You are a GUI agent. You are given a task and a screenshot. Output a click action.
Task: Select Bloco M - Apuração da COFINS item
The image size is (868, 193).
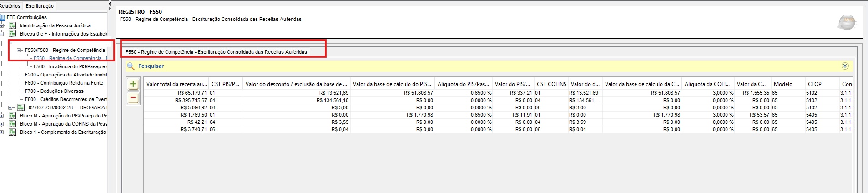click(64, 124)
